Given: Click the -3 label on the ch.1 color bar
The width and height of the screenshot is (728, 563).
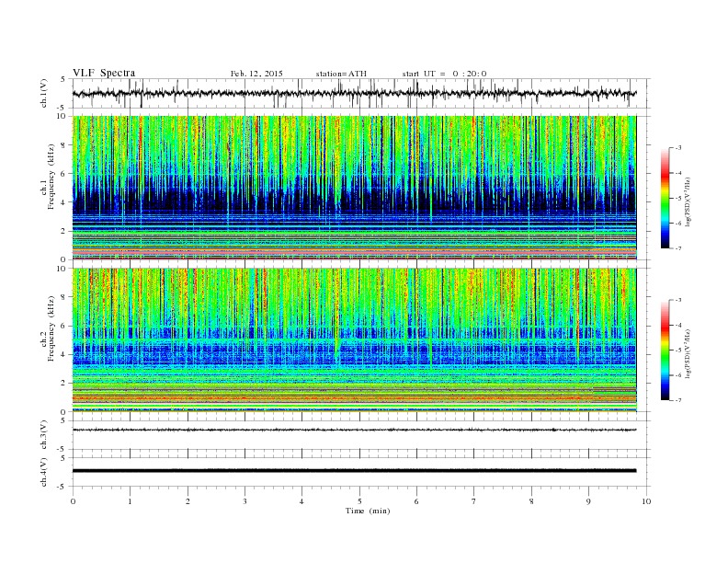Looking at the screenshot, I should click(x=677, y=148).
